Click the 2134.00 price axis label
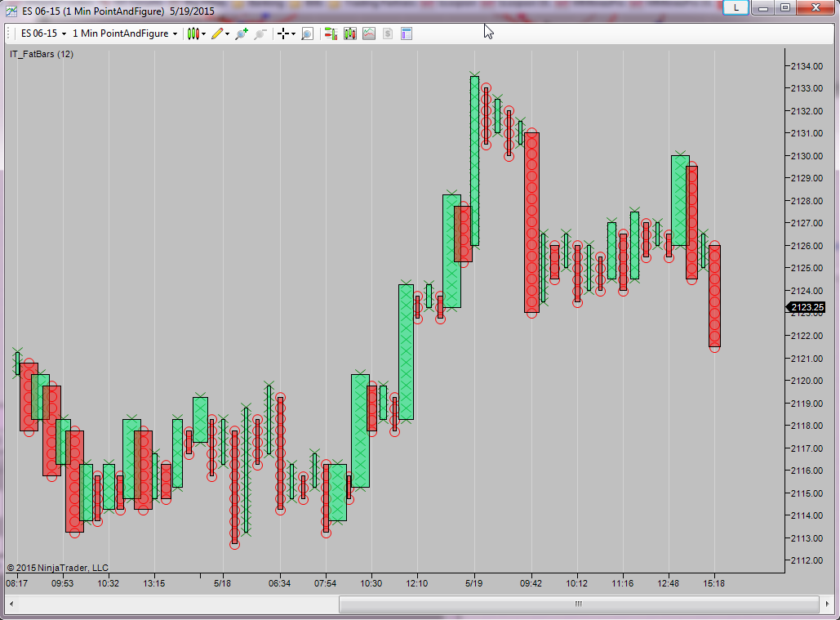This screenshot has height=620, width=840. (x=807, y=66)
